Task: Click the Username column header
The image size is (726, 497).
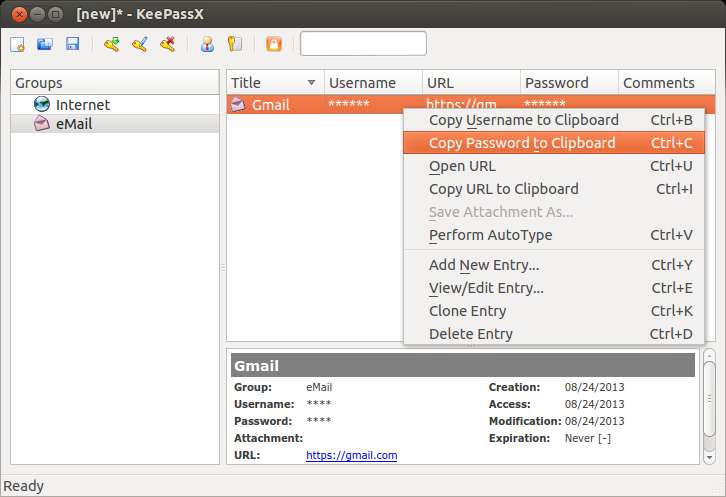Action: pos(373,82)
